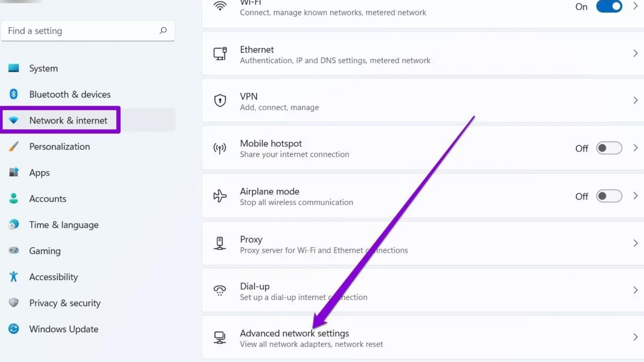This screenshot has width=644, height=362.
Task: Click the Proxy server icon
Action: [220, 243]
